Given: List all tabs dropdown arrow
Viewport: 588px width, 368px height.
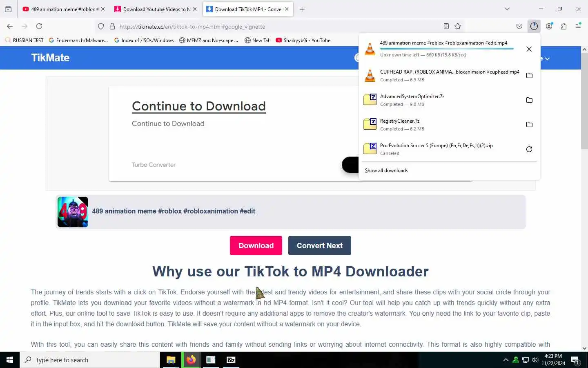Looking at the screenshot, I should [507, 9].
